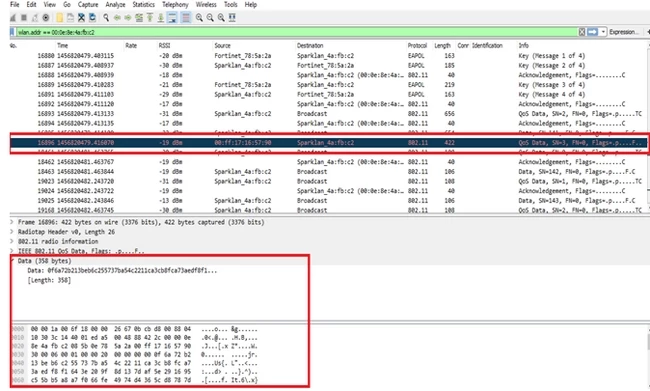Open a capture file via folder icon
Viewport: 650px width, 391px height.
pyautogui.click(x=60, y=17)
